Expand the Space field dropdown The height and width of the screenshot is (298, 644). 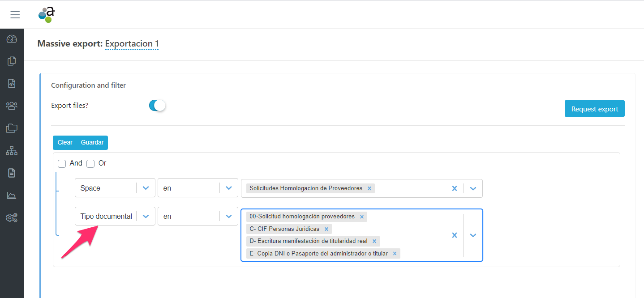146,188
